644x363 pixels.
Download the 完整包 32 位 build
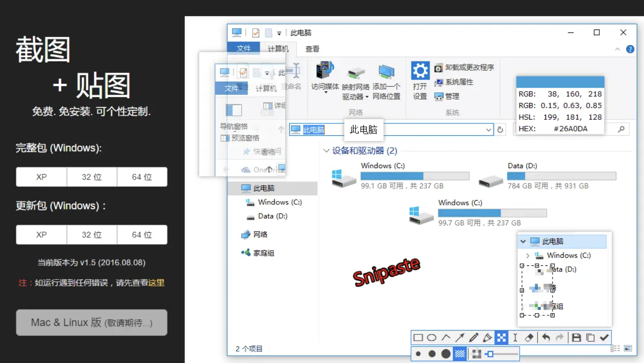[x=92, y=177]
